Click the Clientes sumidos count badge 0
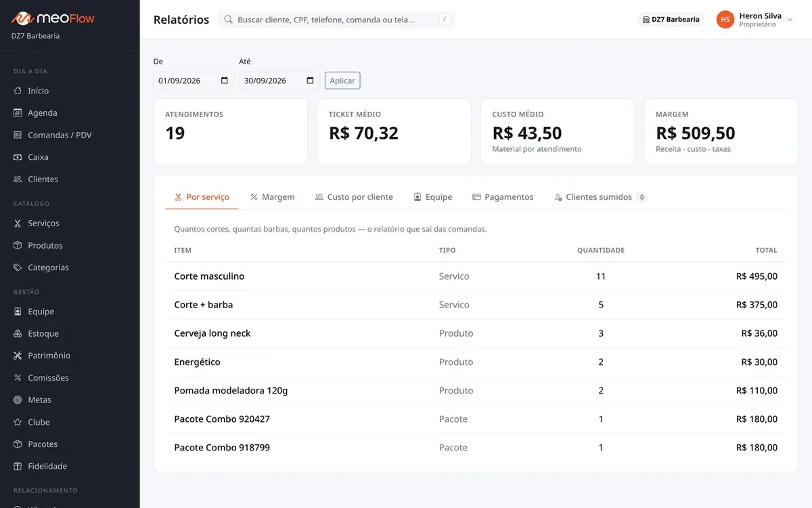 (642, 197)
